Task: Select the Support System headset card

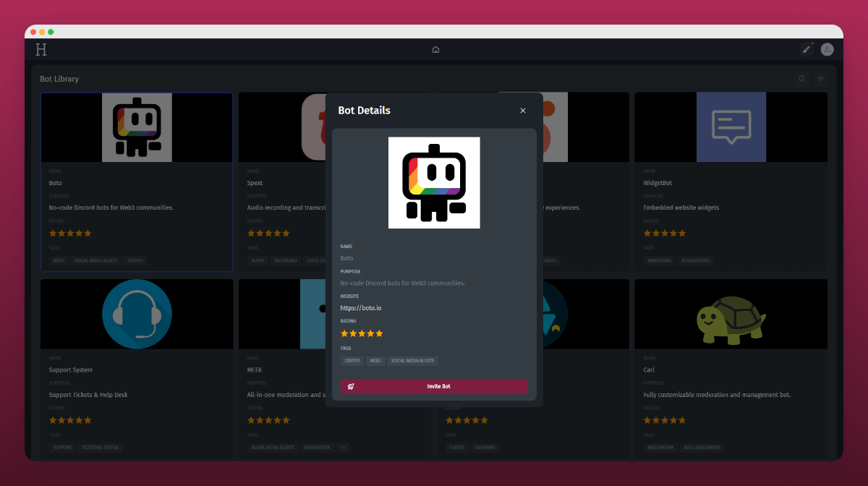Action: 137,315
